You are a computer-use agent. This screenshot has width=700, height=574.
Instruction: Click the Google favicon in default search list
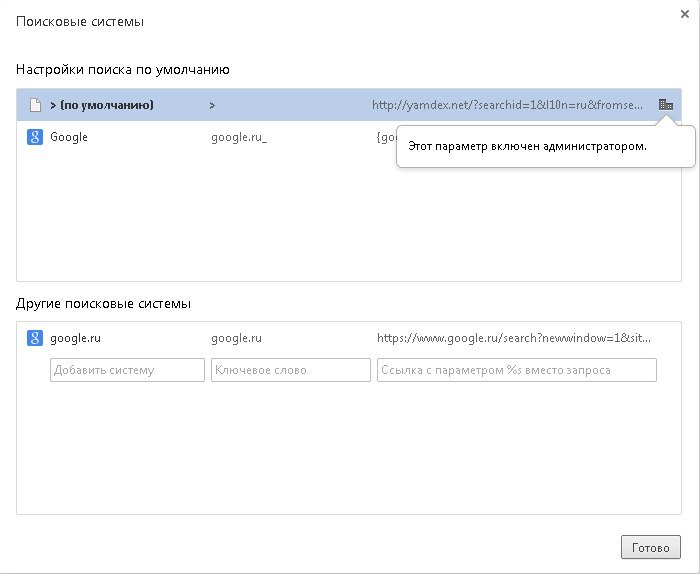click(33, 137)
